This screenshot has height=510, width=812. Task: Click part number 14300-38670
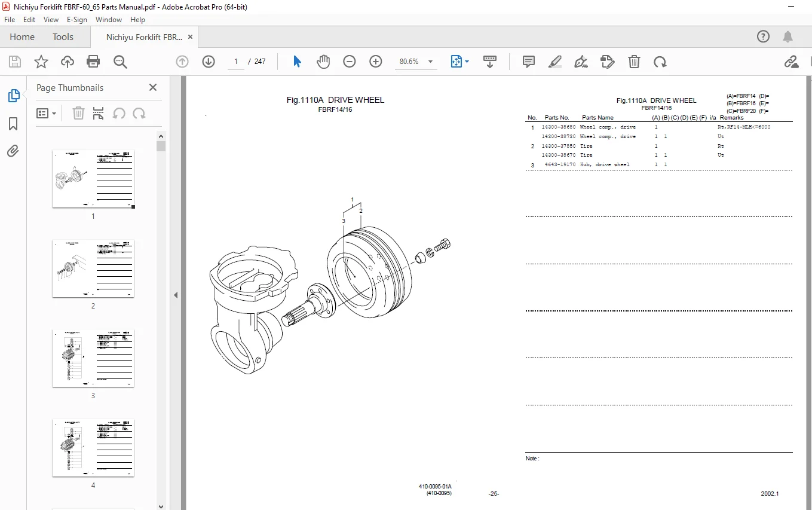click(559, 155)
